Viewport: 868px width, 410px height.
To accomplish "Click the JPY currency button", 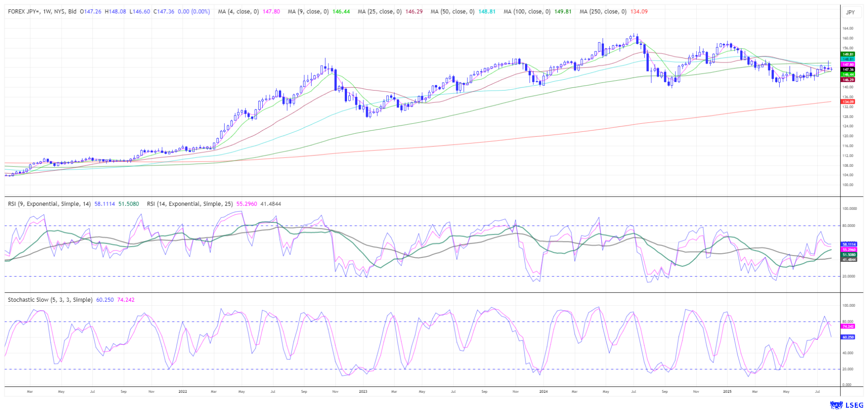I will [850, 12].
